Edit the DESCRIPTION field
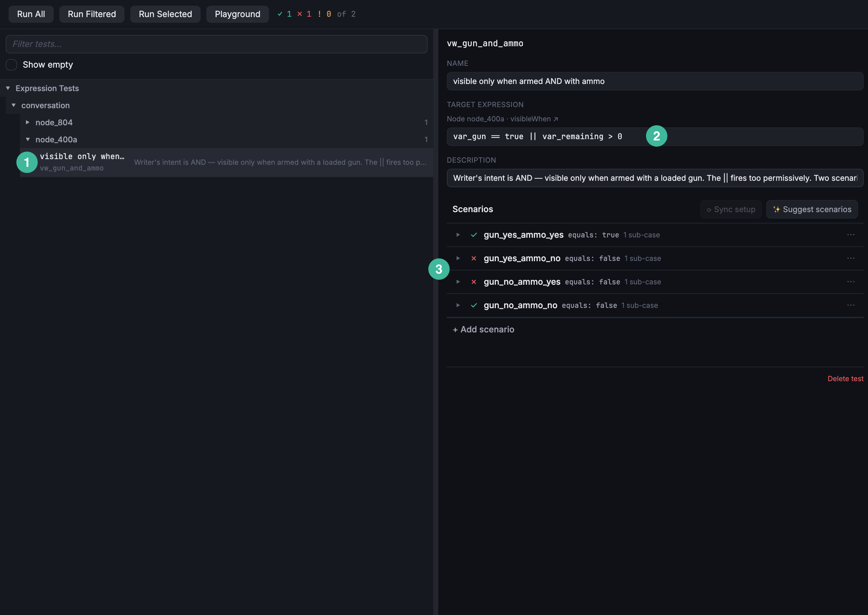The height and width of the screenshot is (615, 868). pos(655,178)
